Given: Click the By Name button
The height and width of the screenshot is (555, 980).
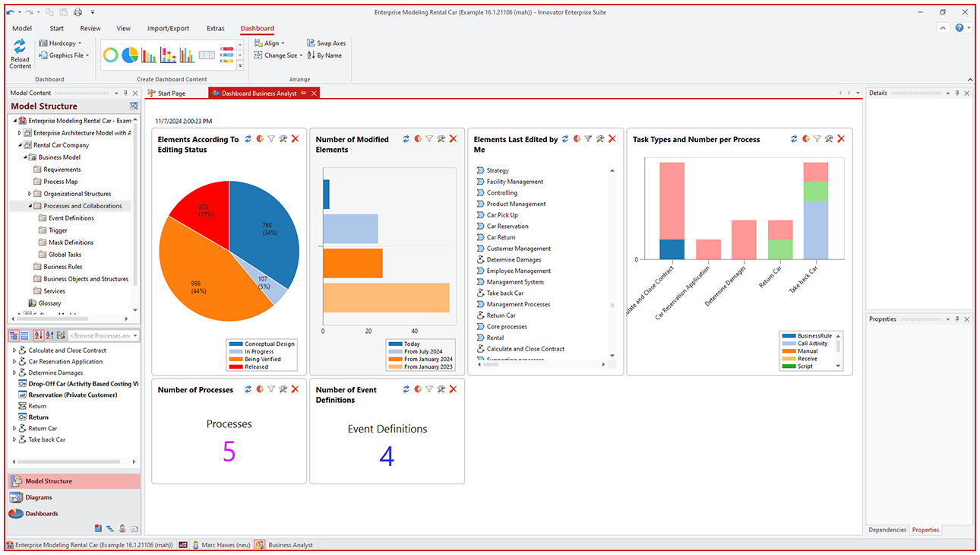Looking at the screenshot, I should click(x=325, y=55).
